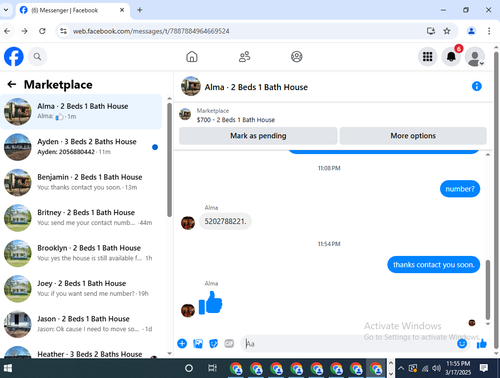Choose a sticker icon
Viewport: 500px width, 378px height.
pyautogui.click(x=213, y=343)
